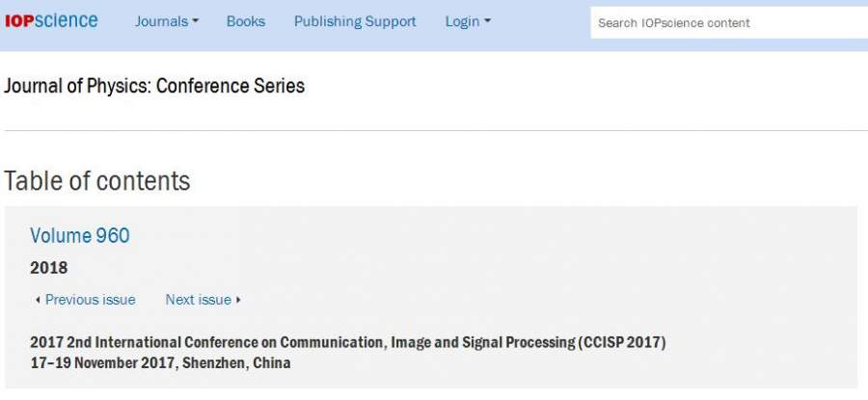The image size is (868, 400).
Task: Click the arrow icon after Next issue
Action: (x=238, y=300)
